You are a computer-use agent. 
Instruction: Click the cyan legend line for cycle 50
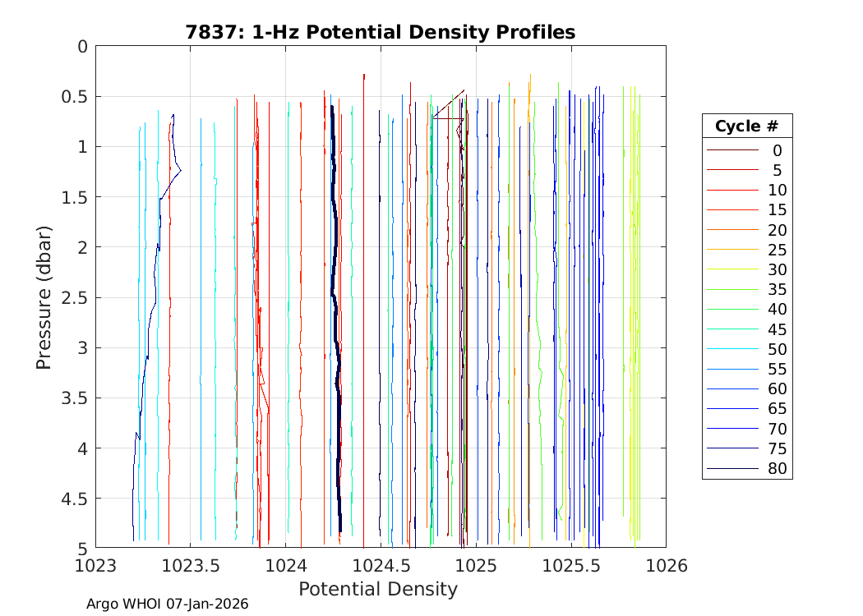tap(731, 349)
